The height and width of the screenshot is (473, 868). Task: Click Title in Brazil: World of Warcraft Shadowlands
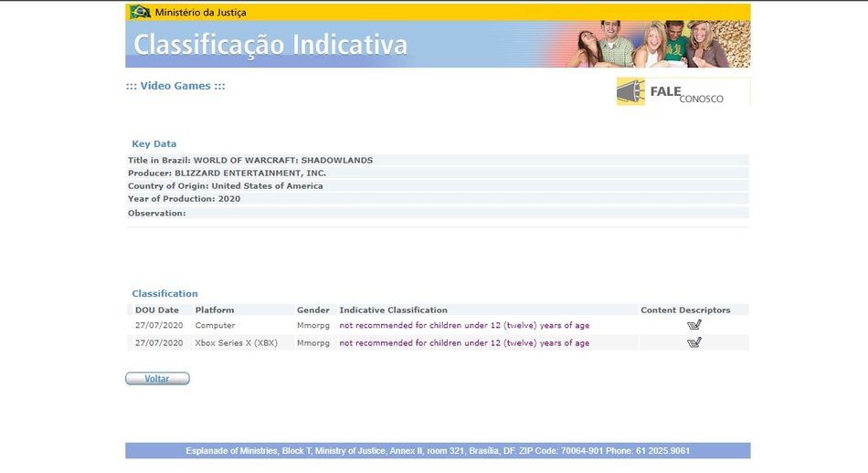pyautogui.click(x=438, y=160)
